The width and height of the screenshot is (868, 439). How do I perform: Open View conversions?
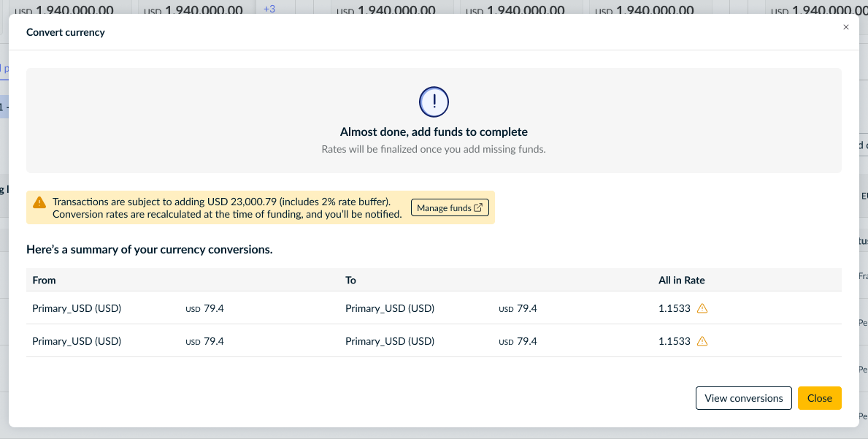click(x=743, y=398)
